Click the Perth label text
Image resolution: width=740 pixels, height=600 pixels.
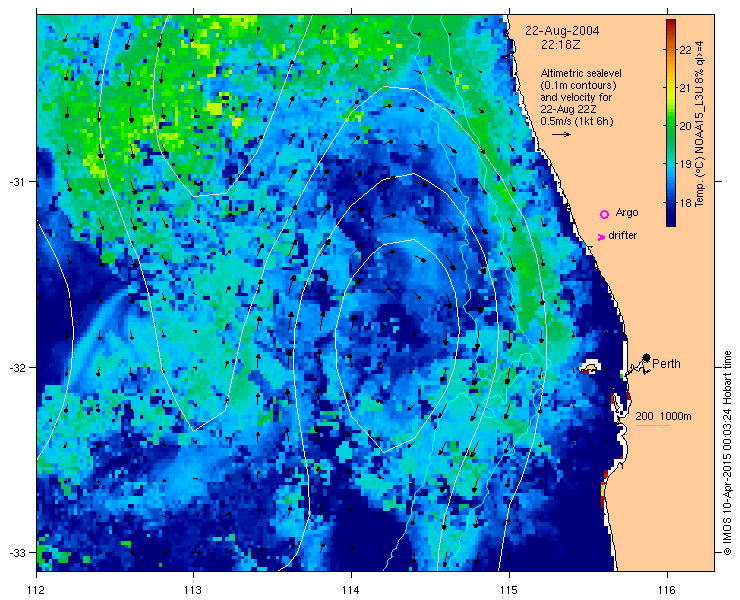(x=666, y=364)
